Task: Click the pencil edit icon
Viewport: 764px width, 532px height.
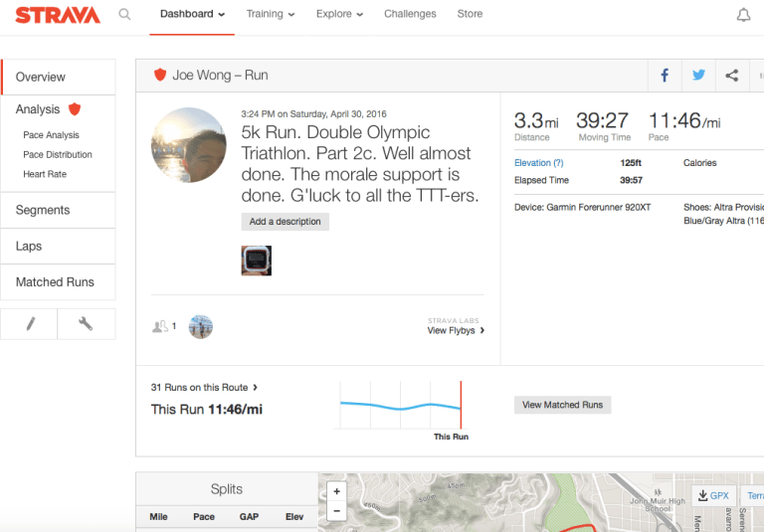Action: pos(29,324)
